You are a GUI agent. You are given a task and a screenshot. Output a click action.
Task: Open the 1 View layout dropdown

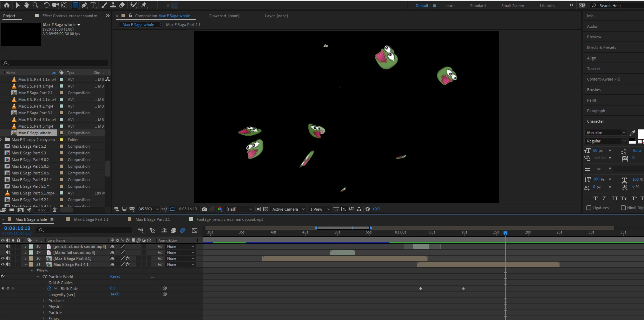click(320, 209)
